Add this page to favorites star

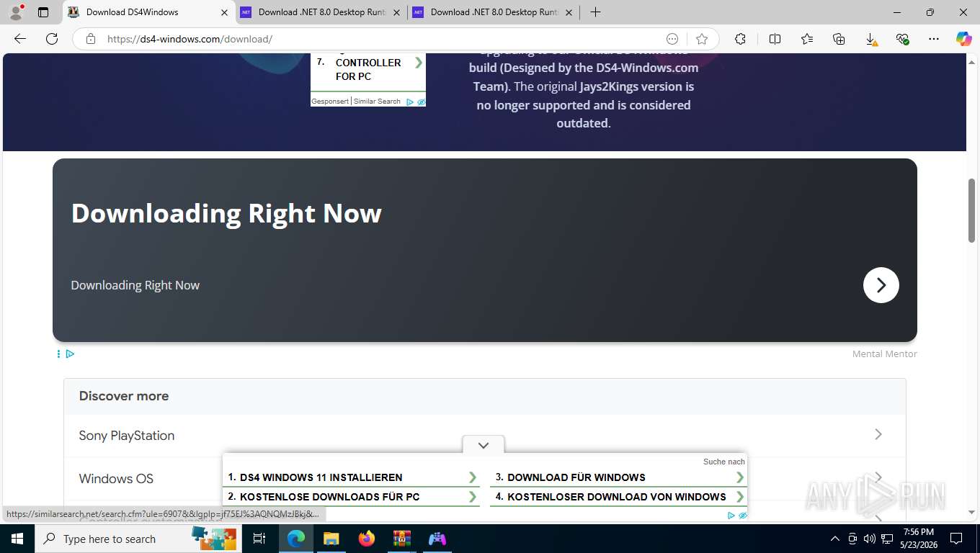click(x=702, y=39)
